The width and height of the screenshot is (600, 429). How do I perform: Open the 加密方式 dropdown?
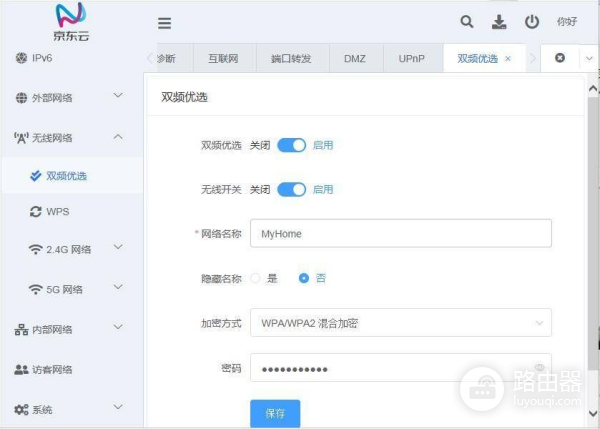[x=401, y=323]
